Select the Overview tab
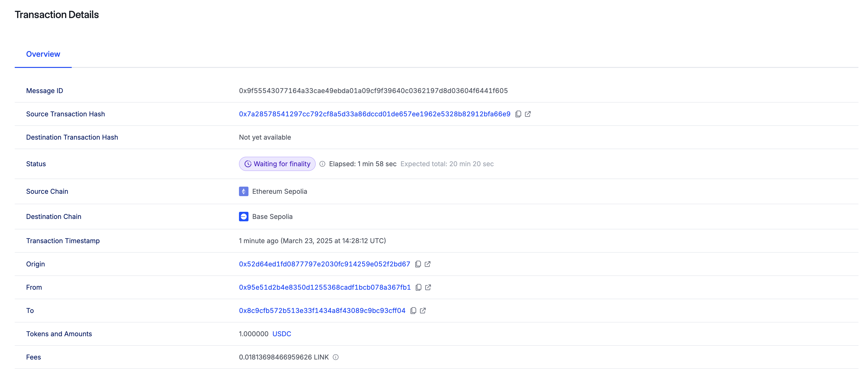This screenshot has width=868, height=369. tap(43, 54)
